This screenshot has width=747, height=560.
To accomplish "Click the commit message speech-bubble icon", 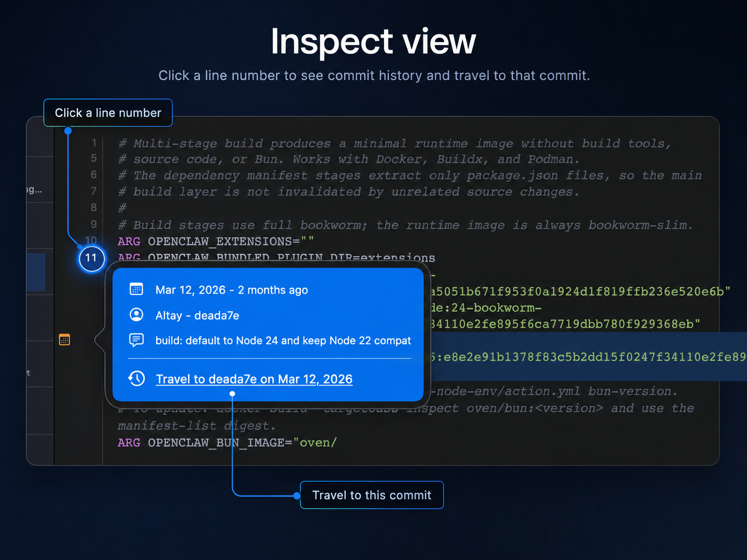I will click(136, 340).
